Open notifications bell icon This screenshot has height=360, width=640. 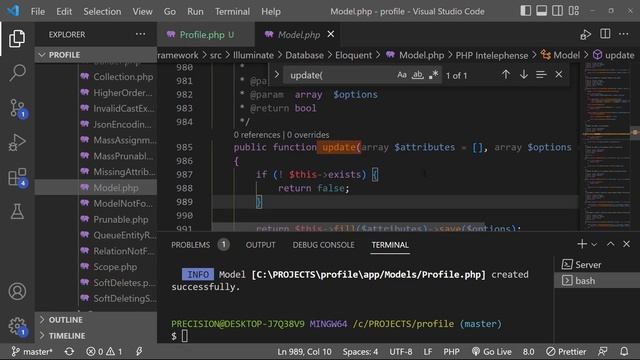pos(624,351)
